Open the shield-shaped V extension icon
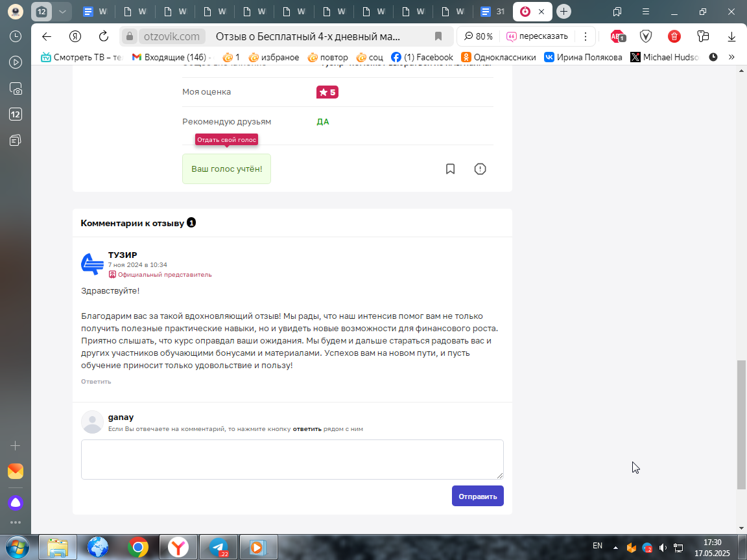The image size is (747, 560). (x=646, y=36)
